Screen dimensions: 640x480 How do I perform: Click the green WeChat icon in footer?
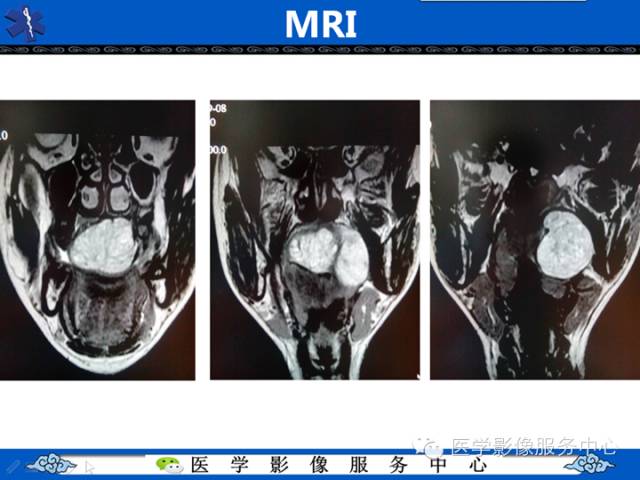[x=169, y=465]
